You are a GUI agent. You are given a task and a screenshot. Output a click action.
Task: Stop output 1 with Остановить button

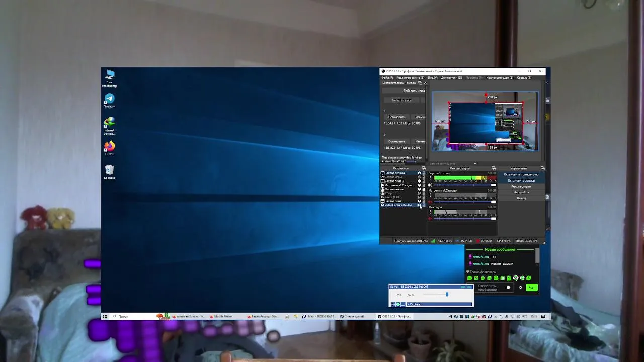pyautogui.click(x=396, y=117)
